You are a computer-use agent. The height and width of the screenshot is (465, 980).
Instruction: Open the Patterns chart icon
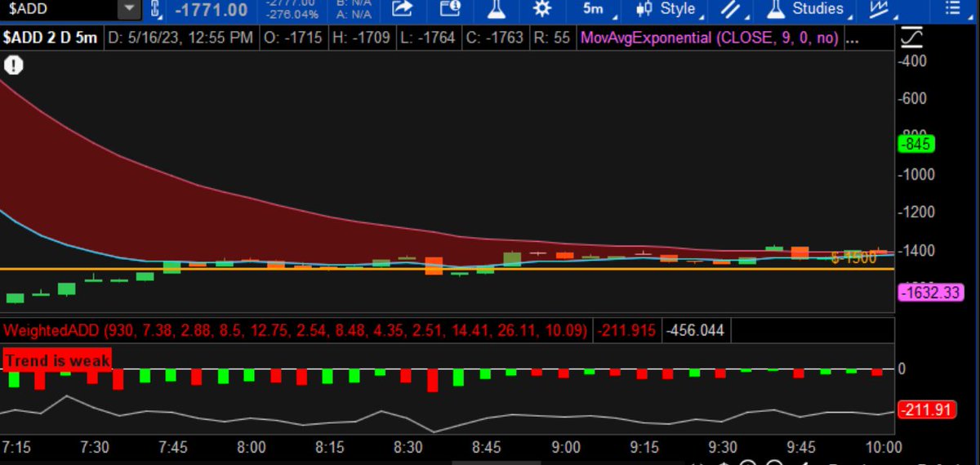click(880, 10)
